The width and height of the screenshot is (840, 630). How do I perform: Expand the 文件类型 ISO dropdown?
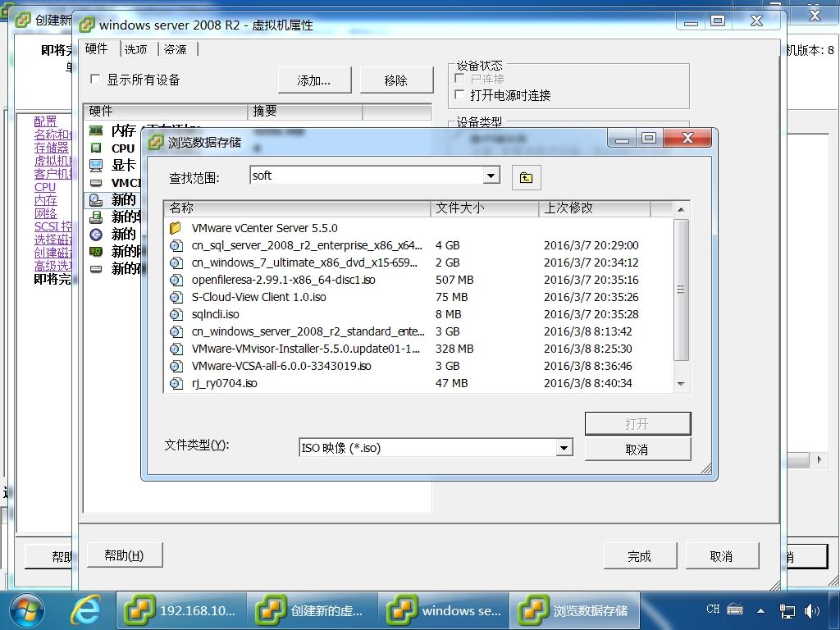pyautogui.click(x=564, y=448)
